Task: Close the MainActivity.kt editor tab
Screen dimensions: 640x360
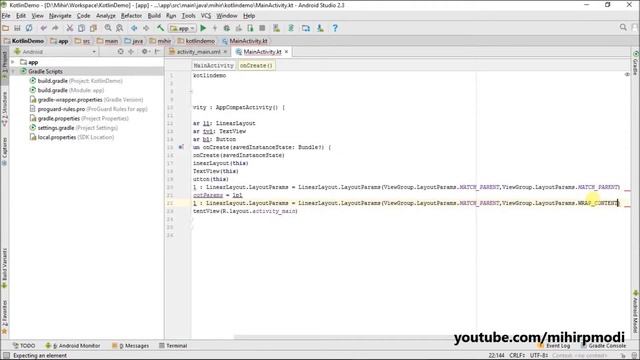Action: click(287, 52)
